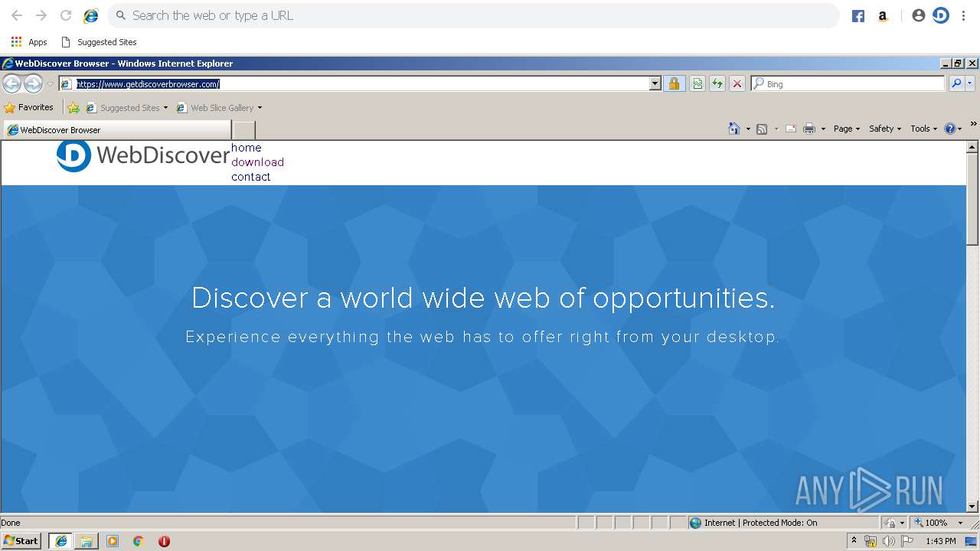Open the three-dot browser menu
This screenshot has width=980, height=551.
point(964,15)
